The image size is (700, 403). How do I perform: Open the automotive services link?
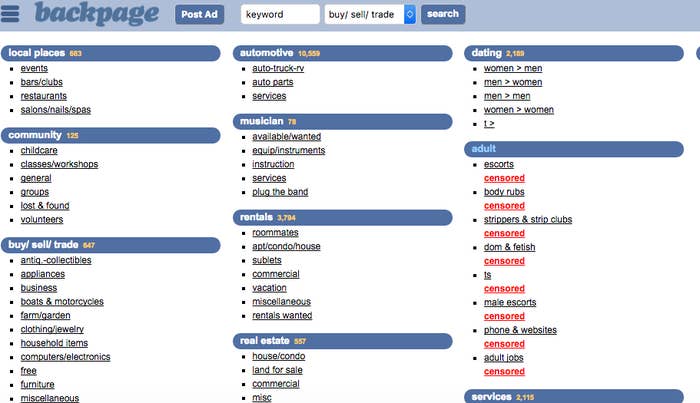click(x=269, y=96)
